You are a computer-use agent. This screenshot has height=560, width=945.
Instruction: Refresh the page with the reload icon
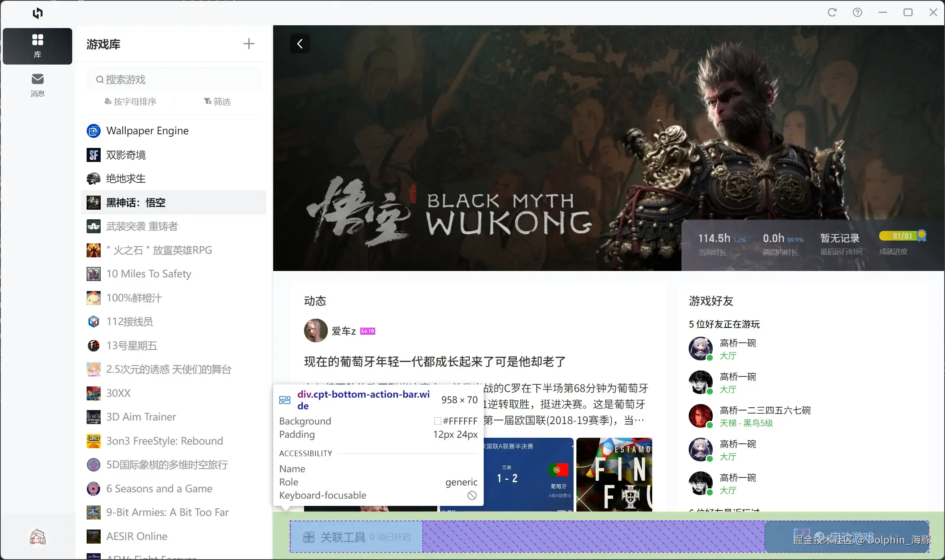[x=832, y=12]
